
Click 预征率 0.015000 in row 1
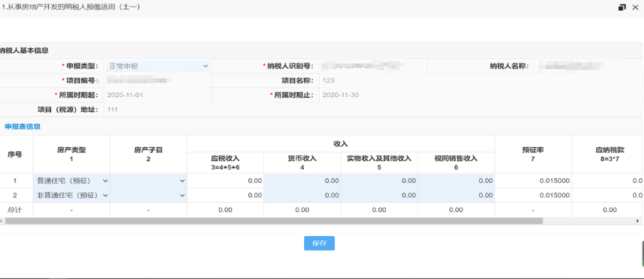[533, 181]
